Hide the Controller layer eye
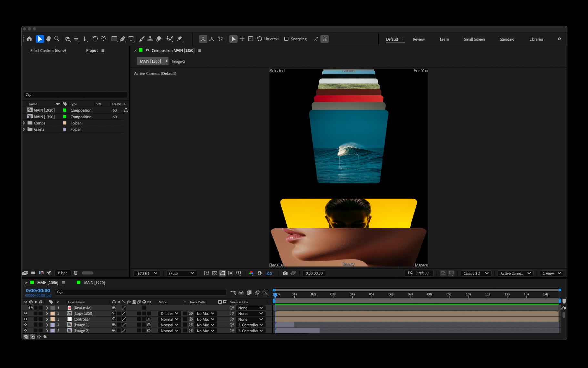Screen dimensions: 588x368 [x=25, y=319]
